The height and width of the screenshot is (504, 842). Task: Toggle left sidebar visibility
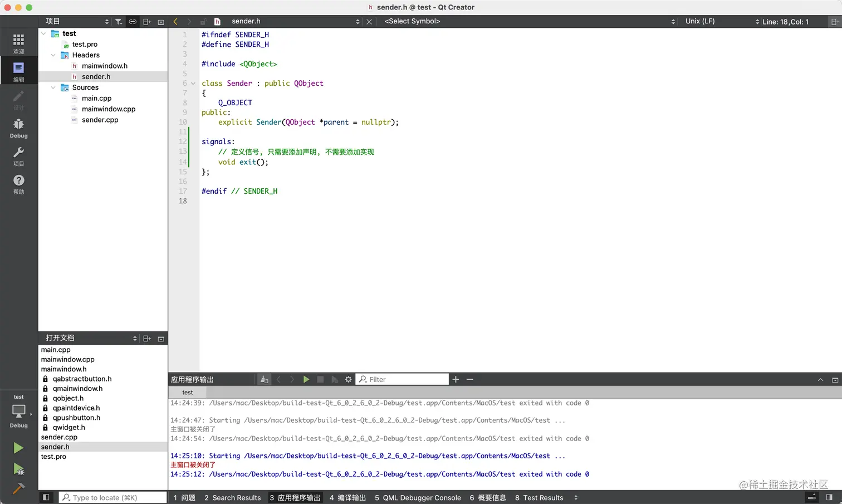(46, 497)
